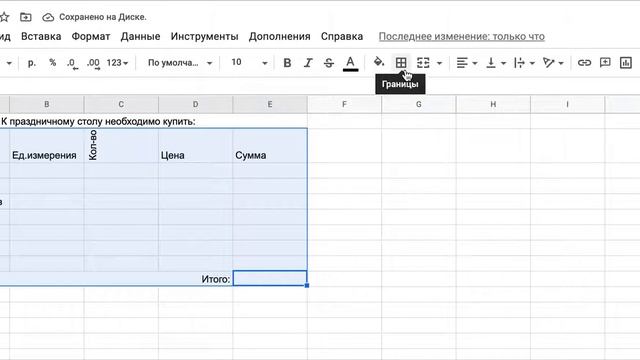
Task: Format selection as currency (р.)
Action: [32, 63]
